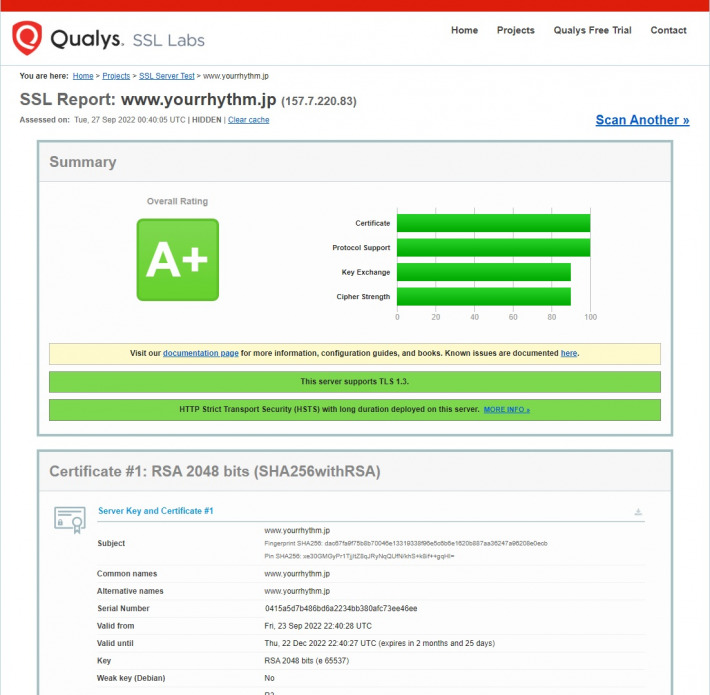
Task: Click the Qualys shield logo icon
Action: click(27, 39)
